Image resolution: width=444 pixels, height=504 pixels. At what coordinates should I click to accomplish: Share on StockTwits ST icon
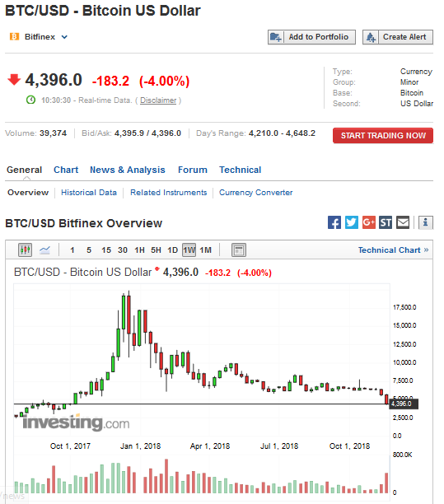(x=386, y=222)
